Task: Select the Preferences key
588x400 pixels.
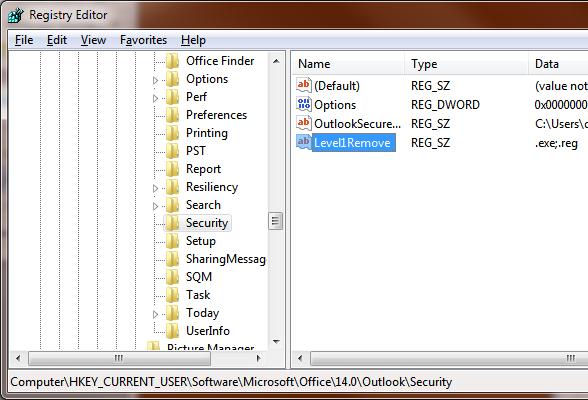Action: 216,115
